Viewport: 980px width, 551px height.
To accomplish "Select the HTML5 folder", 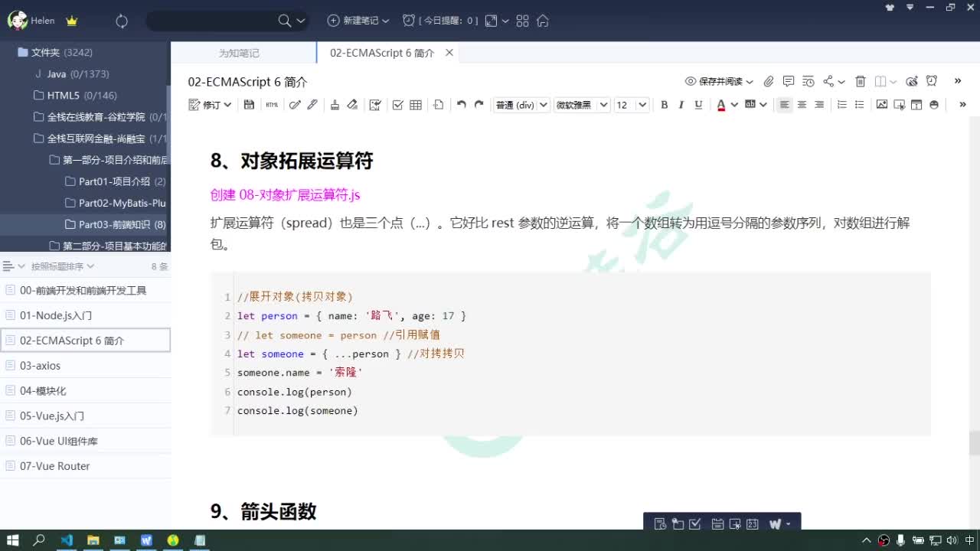I will 76,96.
